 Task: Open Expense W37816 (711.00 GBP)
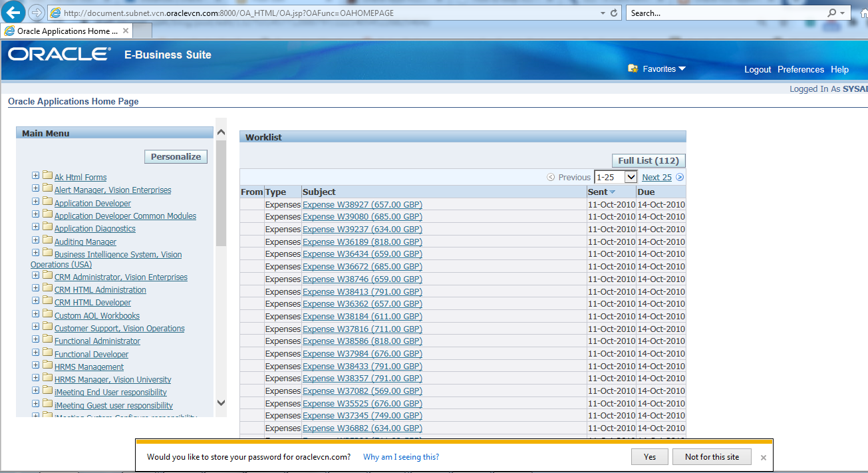click(362, 329)
